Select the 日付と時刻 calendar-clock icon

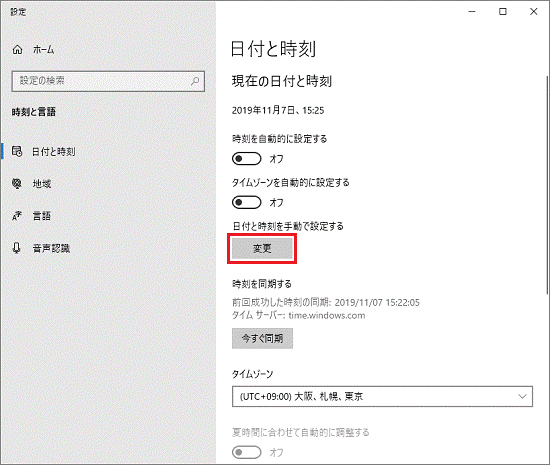click(x=17, y=151)
